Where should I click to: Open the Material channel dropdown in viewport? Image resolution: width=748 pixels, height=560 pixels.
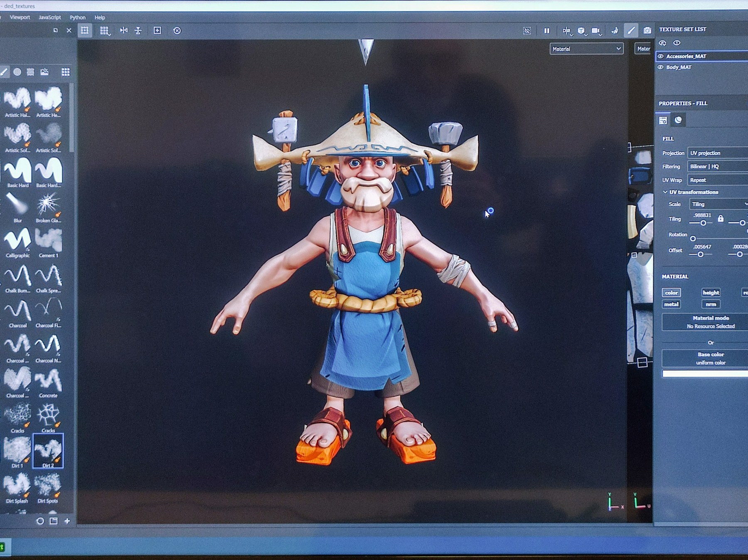point(586,49)
